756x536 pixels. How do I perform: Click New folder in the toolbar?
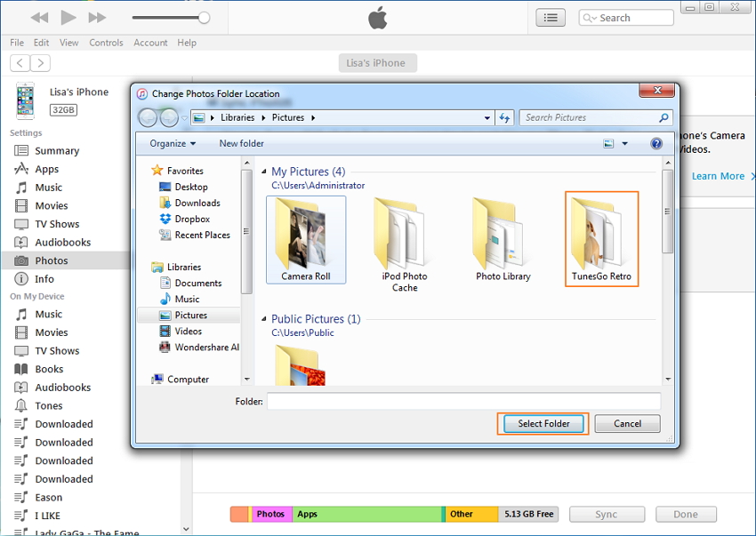(x=241, y=143)
